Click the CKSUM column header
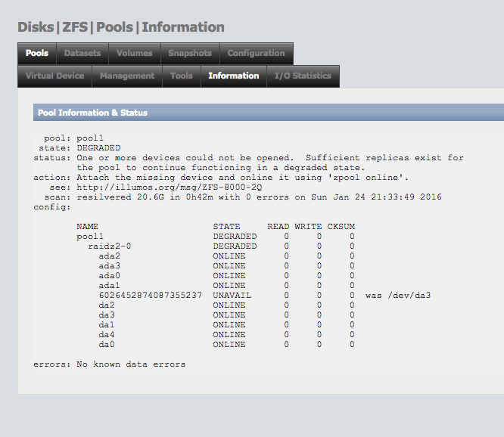The image size is (504, 437). (x=341, y=226)
